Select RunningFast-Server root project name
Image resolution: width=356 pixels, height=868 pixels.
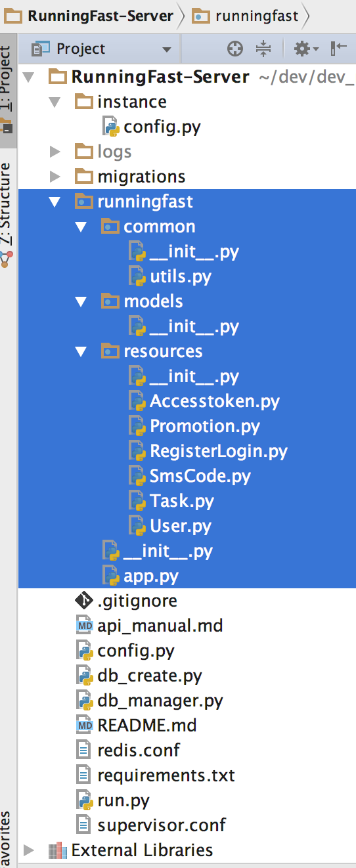click(x=160, y=77)
